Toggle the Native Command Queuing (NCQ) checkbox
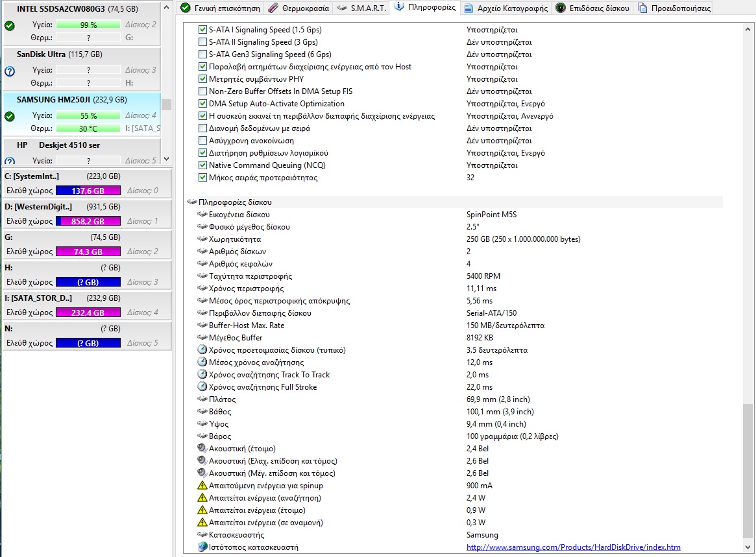This screenshot has width=756, height=557. (203, 165)
